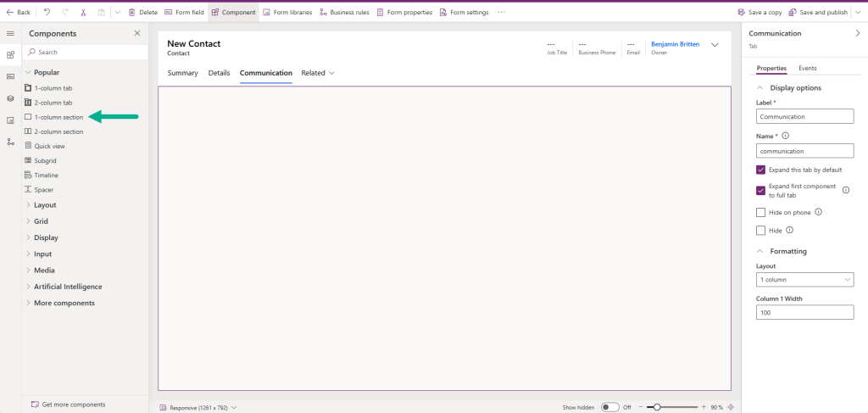The image size is (868, 413).
Task: Close the Components panel
Action: pos(137,33)
